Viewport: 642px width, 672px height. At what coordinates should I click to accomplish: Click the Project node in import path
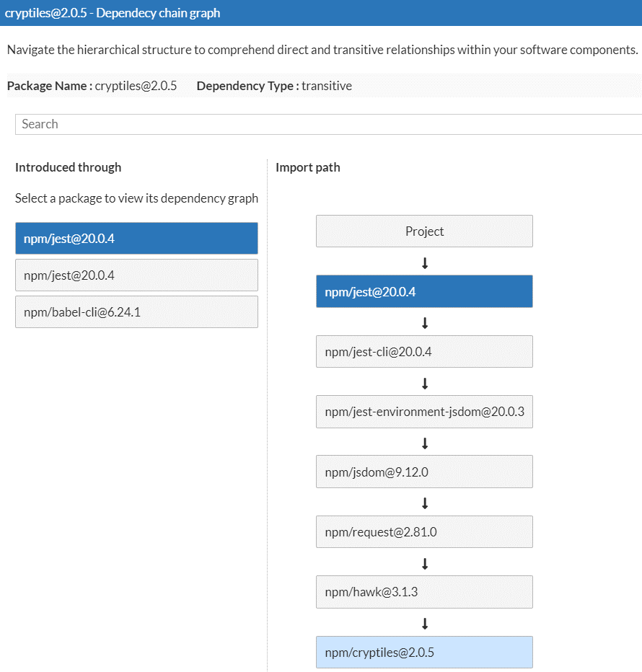(x=424, y=231)
